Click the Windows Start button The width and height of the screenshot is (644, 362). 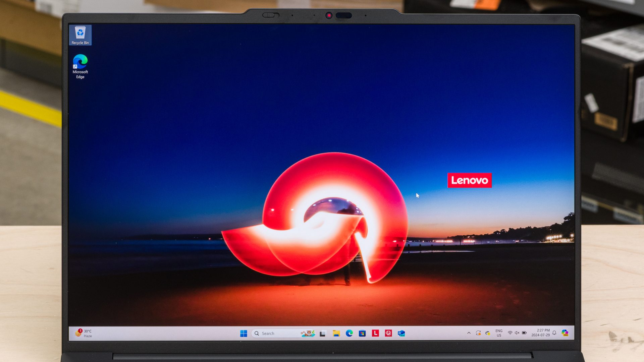click(244, 333)
